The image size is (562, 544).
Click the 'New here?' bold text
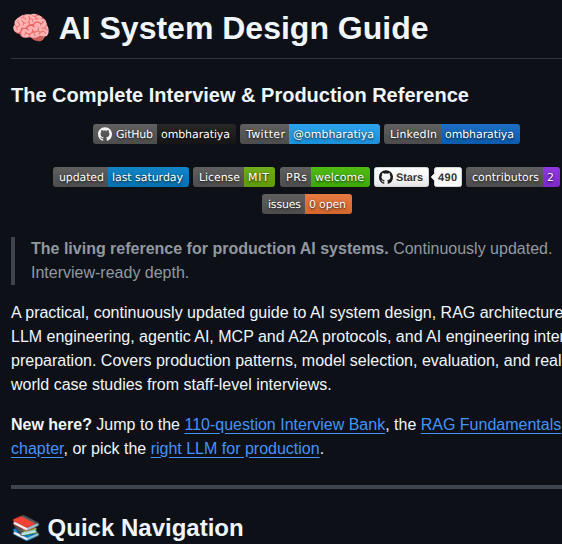[x=51, y=425]
